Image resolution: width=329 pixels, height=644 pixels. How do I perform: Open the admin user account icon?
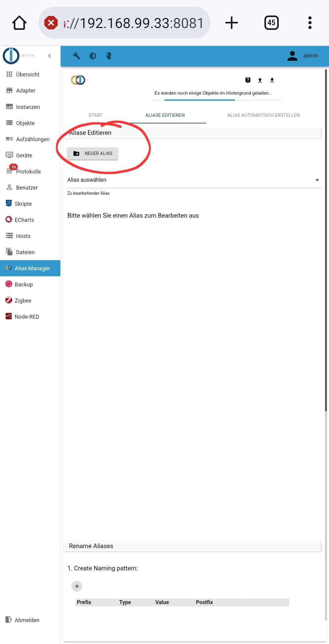pyautogui.click(x=292, y=56)
